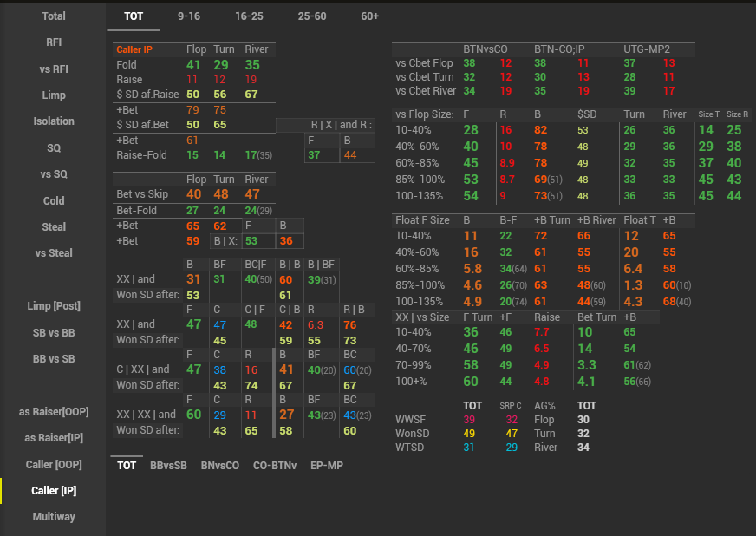Open the BBvsSB position tab
This screenshot has width=756, height=536.
(168, 466)
